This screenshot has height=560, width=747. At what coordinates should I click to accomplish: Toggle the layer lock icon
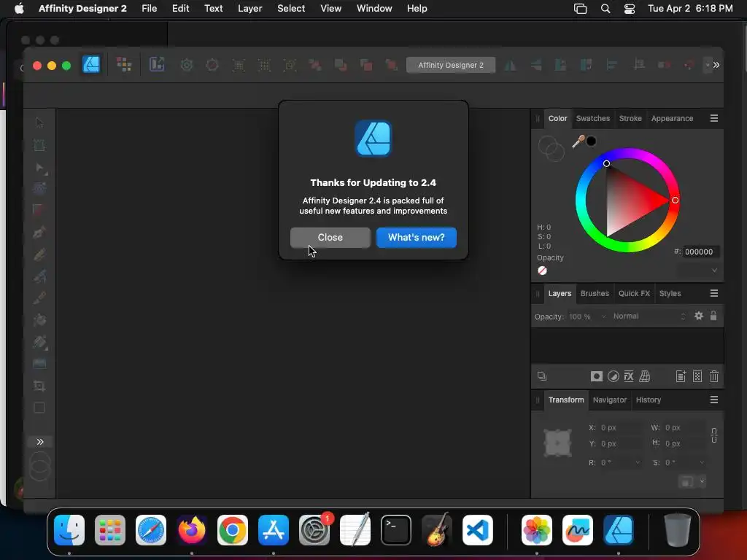pos(713,316)
